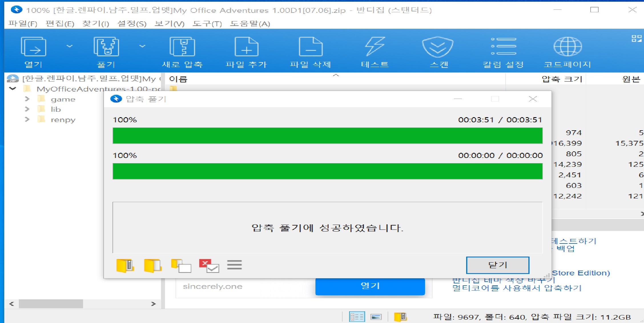The image size is (644, 323).
Task: Click the open extracted folder icon in the dialog
Action: 153,266
